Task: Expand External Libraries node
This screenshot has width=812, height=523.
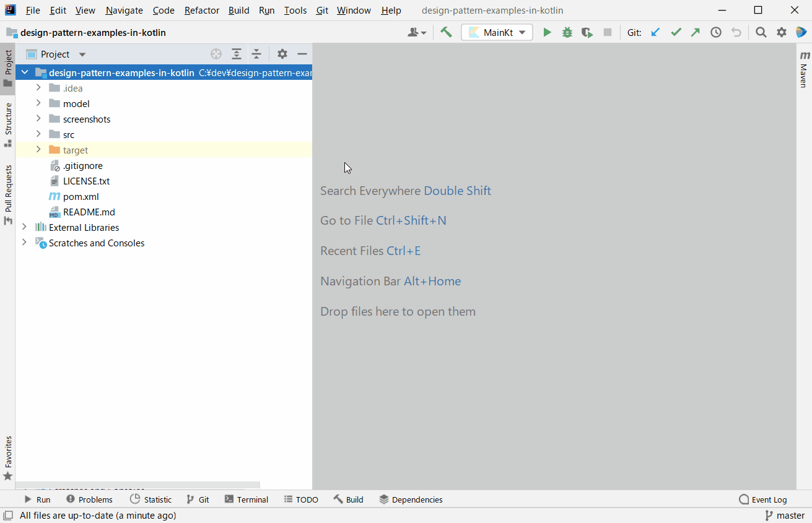Action: [25, 227]
